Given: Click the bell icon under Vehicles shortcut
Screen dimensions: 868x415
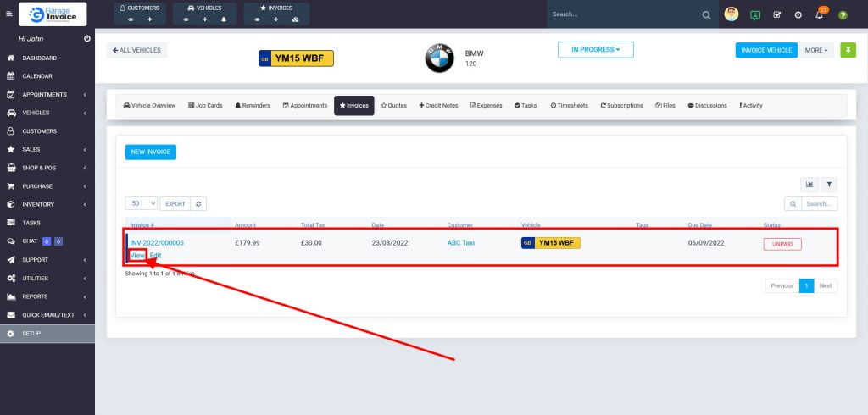Looking at the screenshot, I should pyautogui.click(x=223, y=19).
